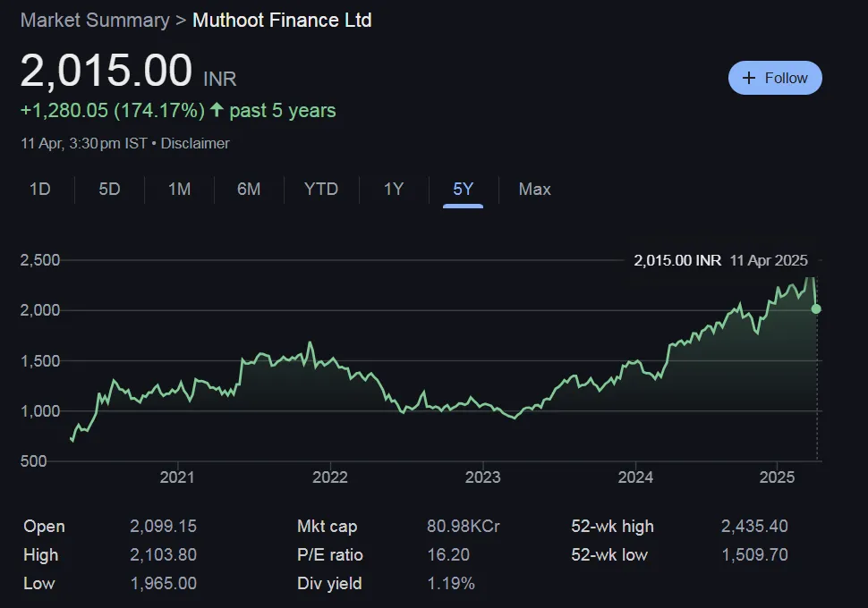
Task: Switch to the Max chart range
Action: click(535, 190)
